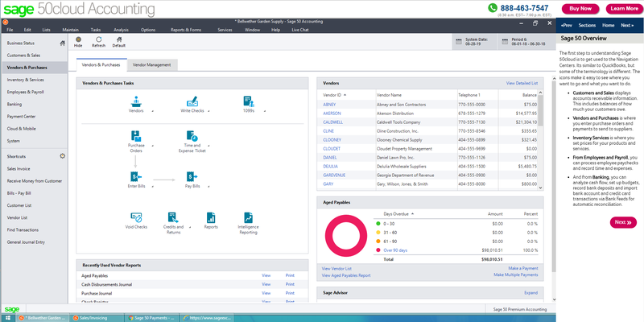
Task: Open the Vendor ID column dropdown
Action: click(344, 94)
